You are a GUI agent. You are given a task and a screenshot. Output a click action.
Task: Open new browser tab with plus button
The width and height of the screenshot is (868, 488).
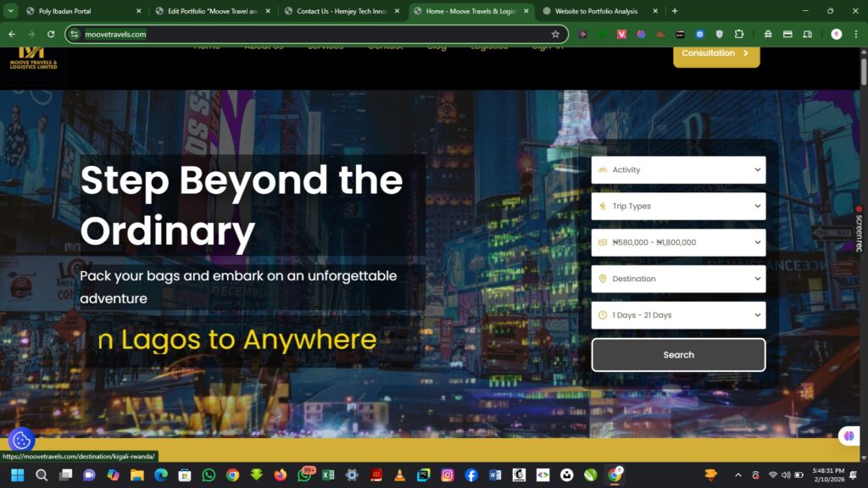click(675, 11)
